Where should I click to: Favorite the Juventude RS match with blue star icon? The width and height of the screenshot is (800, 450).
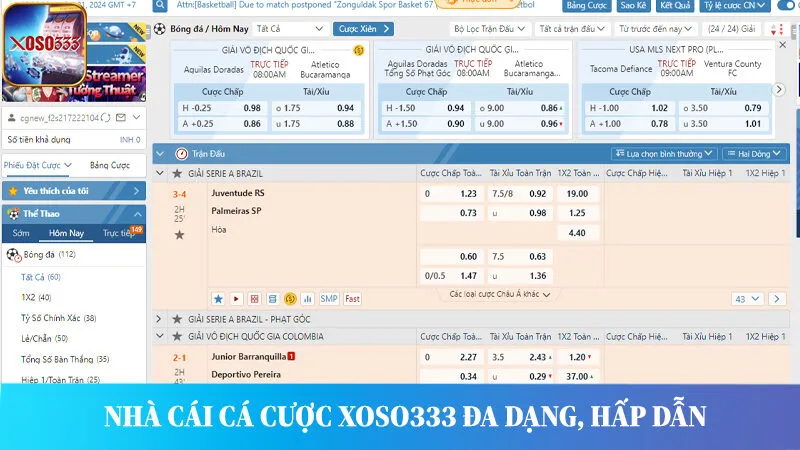[218, 299]
